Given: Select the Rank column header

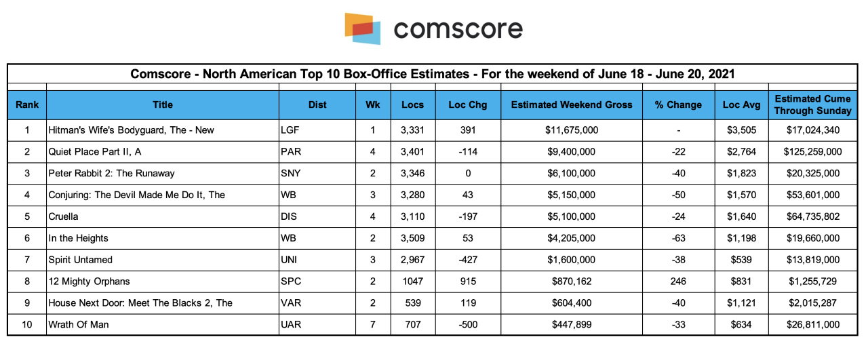Looking at the screenshot, I should pyautogui.click(x=27, y=104).
